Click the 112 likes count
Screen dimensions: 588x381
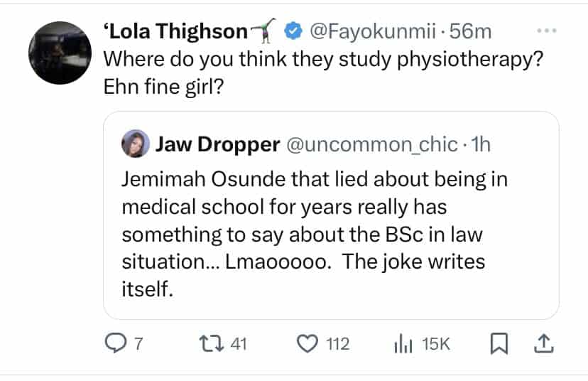337,344
